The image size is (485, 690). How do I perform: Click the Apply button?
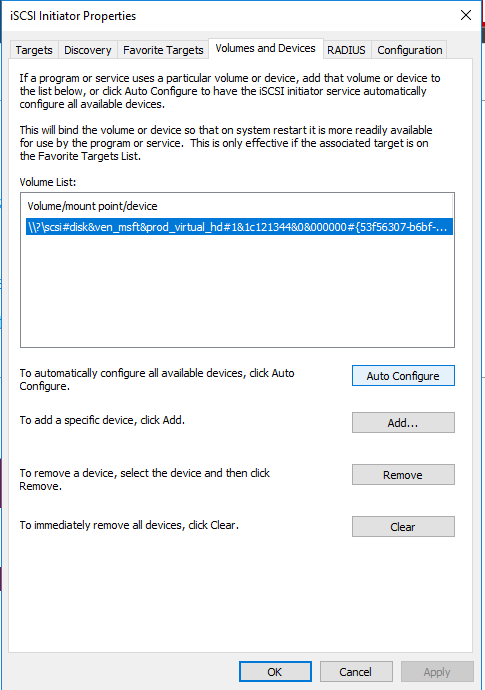pos(437,672)
